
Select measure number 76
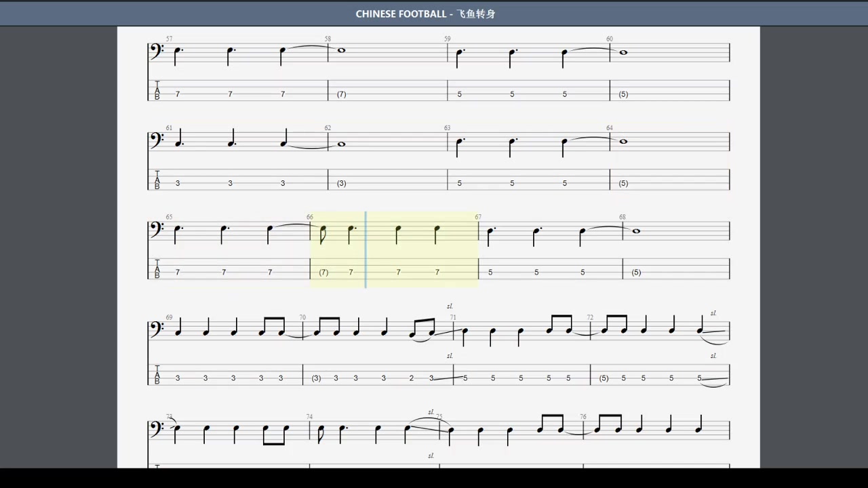[x=583, y=417]
